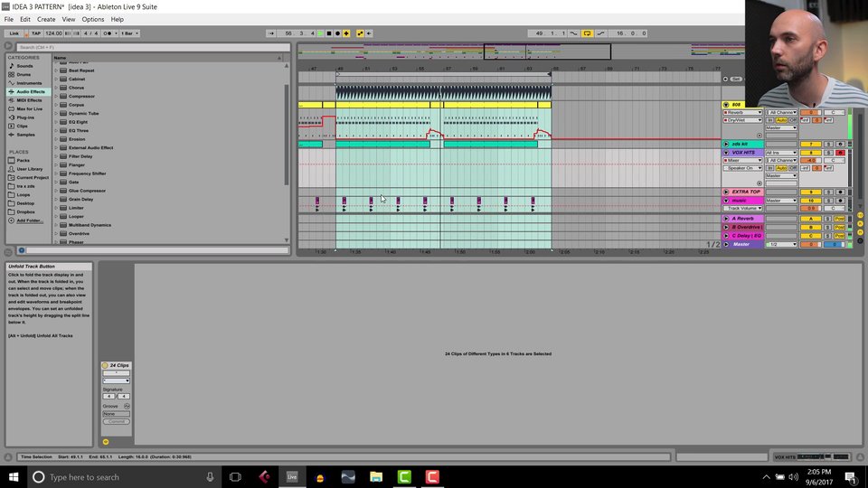Click the Stop button in the transport
868x488 pixels.
coord(329,33)
